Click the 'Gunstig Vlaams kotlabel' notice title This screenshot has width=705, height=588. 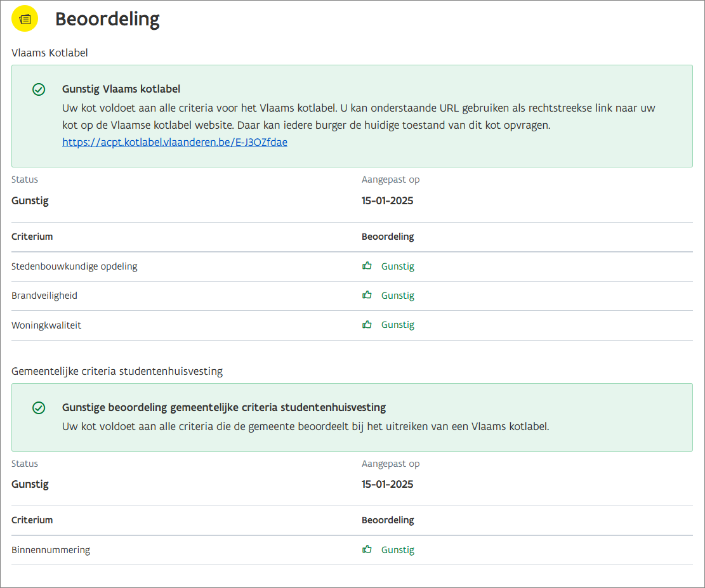tap(121, 89)
